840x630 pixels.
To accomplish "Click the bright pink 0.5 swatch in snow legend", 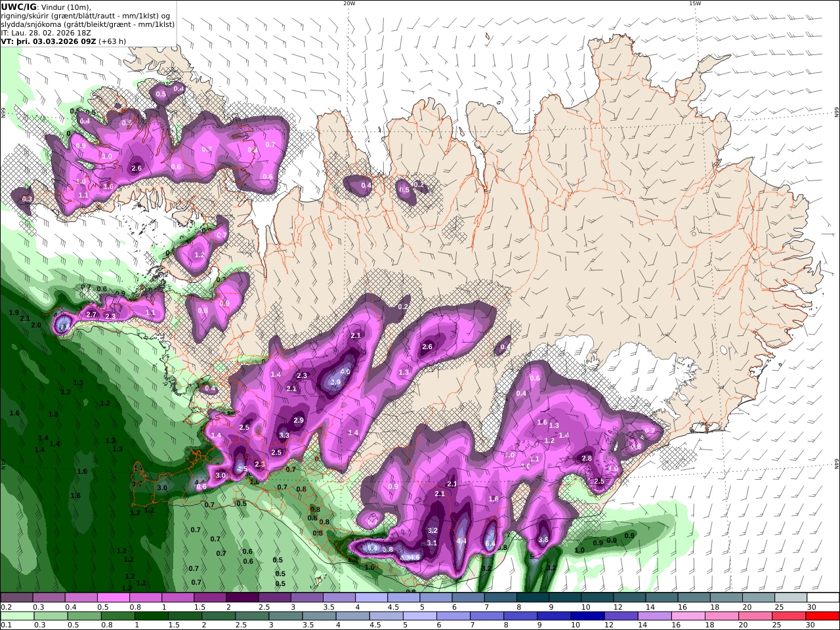I will tap(113, 598).
